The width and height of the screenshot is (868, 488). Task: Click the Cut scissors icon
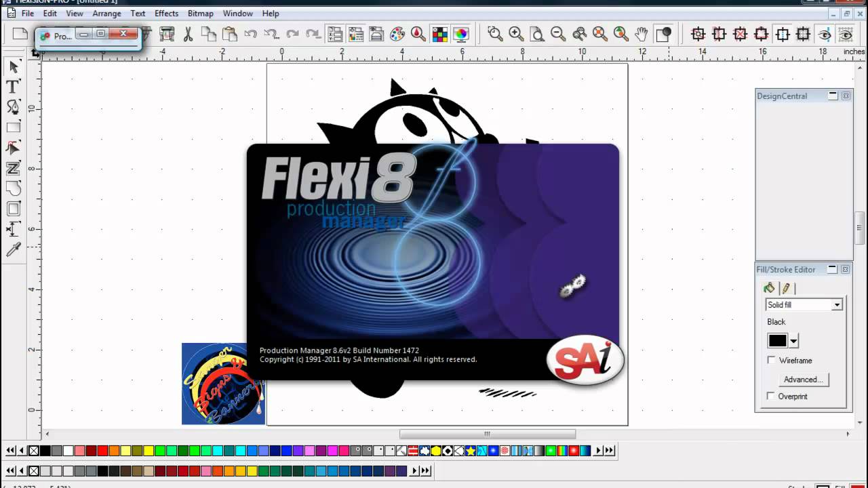click(188, 34)
